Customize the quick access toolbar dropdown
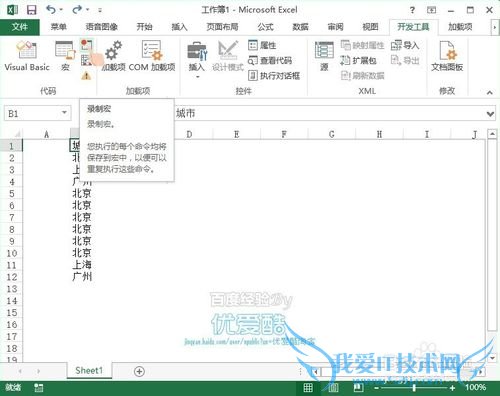The height and width of the screenshot is (396, 500). pos(100,10)
